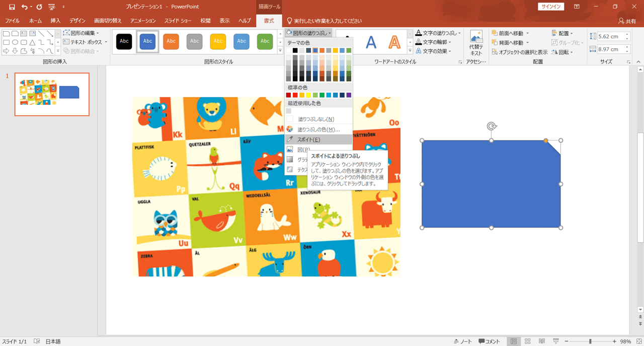Click the 代替テキスト button
The width and height of the screenshot is (644, 346).
476,43
